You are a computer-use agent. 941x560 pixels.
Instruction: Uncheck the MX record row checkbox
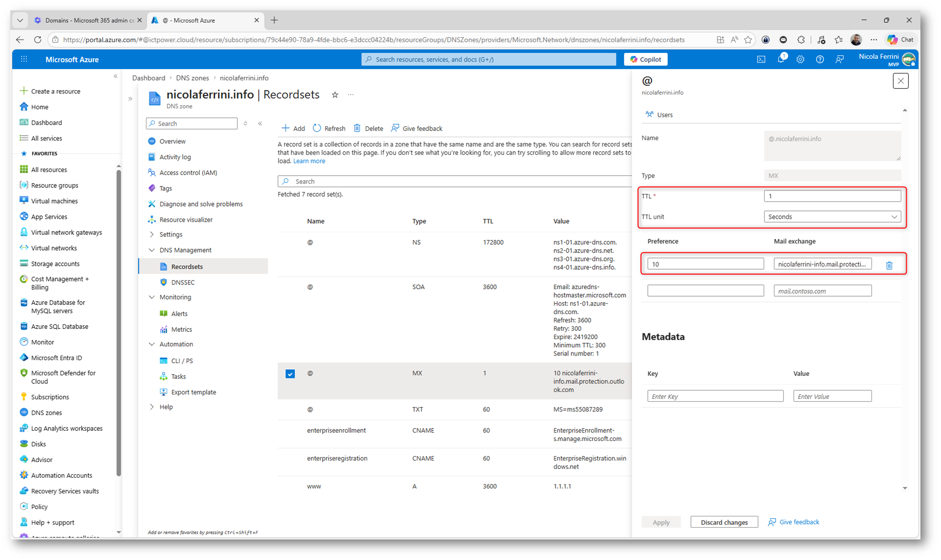290,374
